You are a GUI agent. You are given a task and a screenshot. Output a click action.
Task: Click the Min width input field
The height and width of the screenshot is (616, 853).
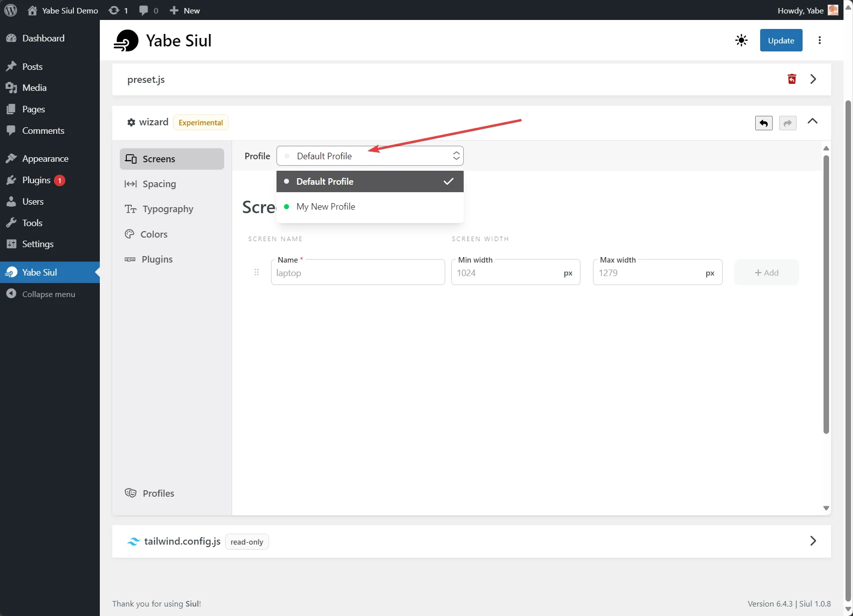click(516, 273)
